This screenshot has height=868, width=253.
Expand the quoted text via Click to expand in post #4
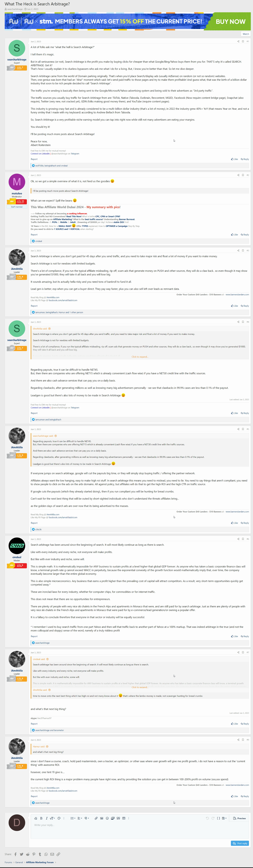pyautogui.click(x=139, y=357)
